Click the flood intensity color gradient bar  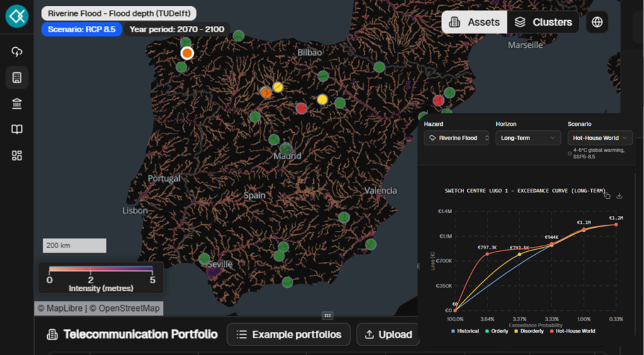tap(101, 269)
